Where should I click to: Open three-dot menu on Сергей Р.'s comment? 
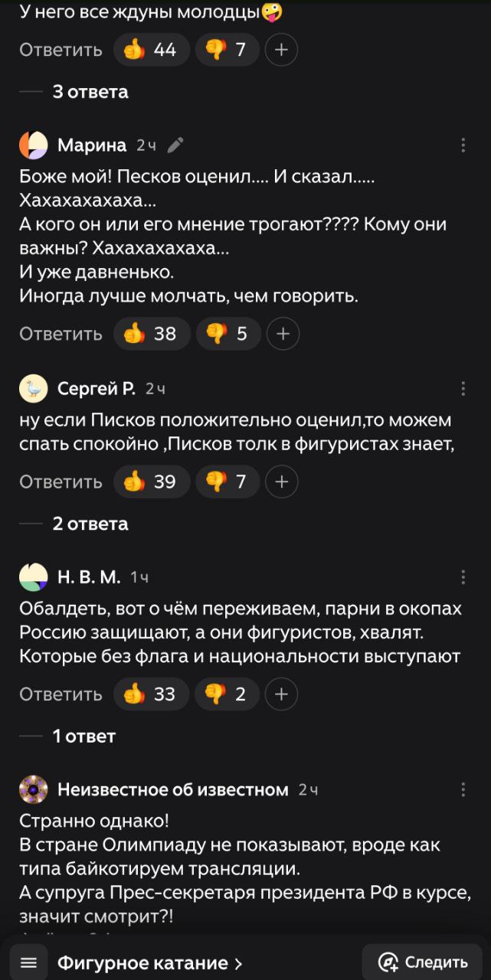point(463,389)
